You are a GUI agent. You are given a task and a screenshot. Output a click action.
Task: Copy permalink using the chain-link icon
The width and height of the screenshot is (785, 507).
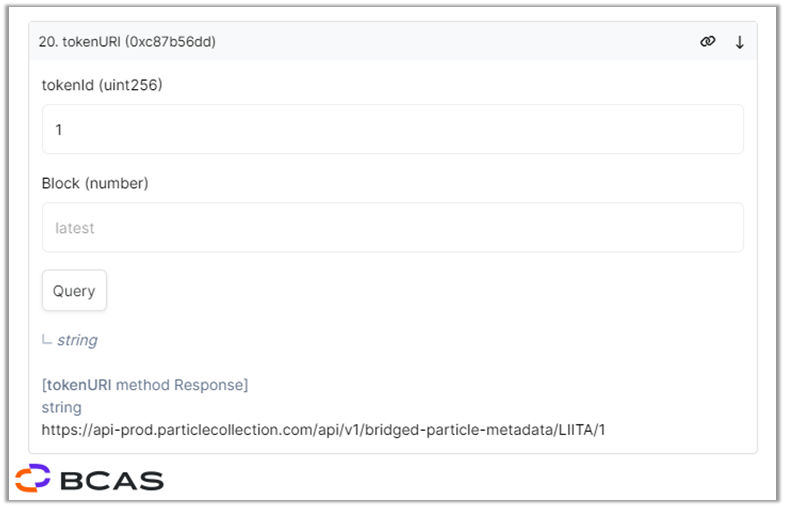[707, 42]
